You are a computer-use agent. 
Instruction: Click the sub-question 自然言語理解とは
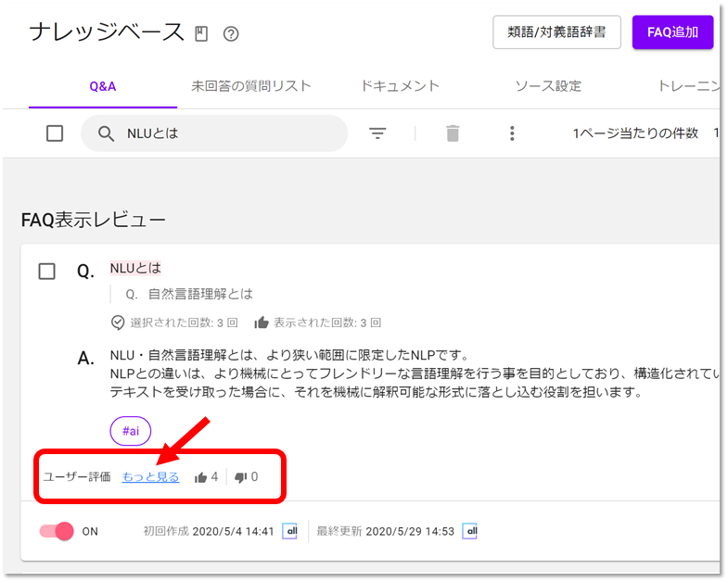click(x=200, y=294)
